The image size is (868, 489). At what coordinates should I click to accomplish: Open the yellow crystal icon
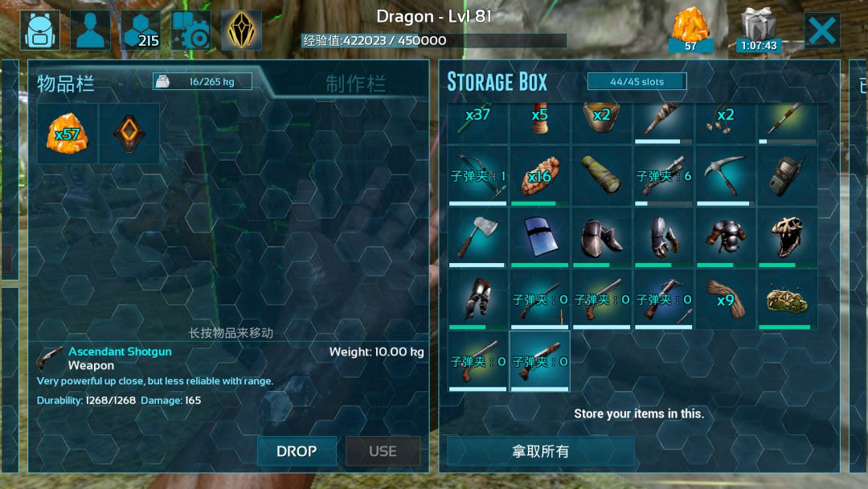pos(241,31)
